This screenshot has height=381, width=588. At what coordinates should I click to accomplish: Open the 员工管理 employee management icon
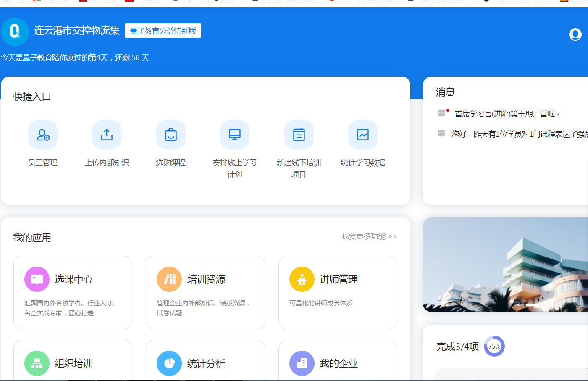[x=43, y=135]
